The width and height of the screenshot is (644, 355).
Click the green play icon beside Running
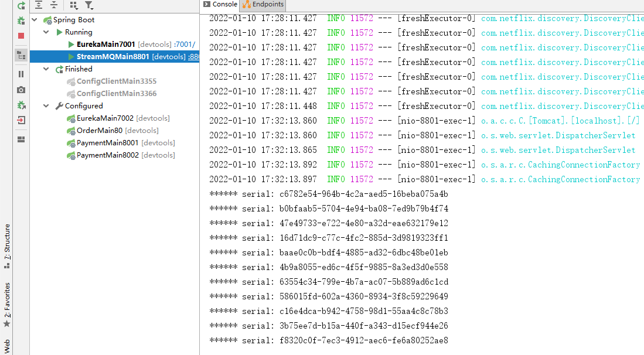tap(59, 32)
